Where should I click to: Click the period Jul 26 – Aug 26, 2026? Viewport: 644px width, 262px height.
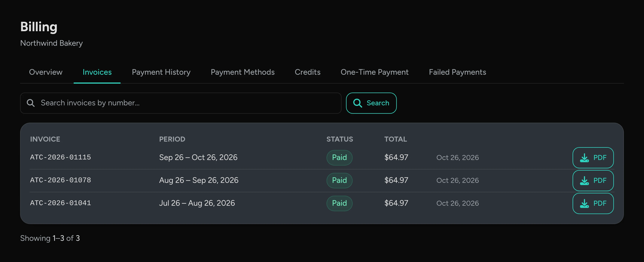[x=197, y=203]
